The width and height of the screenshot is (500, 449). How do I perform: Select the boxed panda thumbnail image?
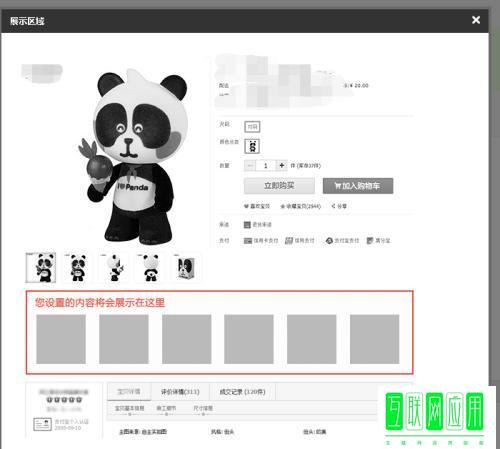[186, 268]
